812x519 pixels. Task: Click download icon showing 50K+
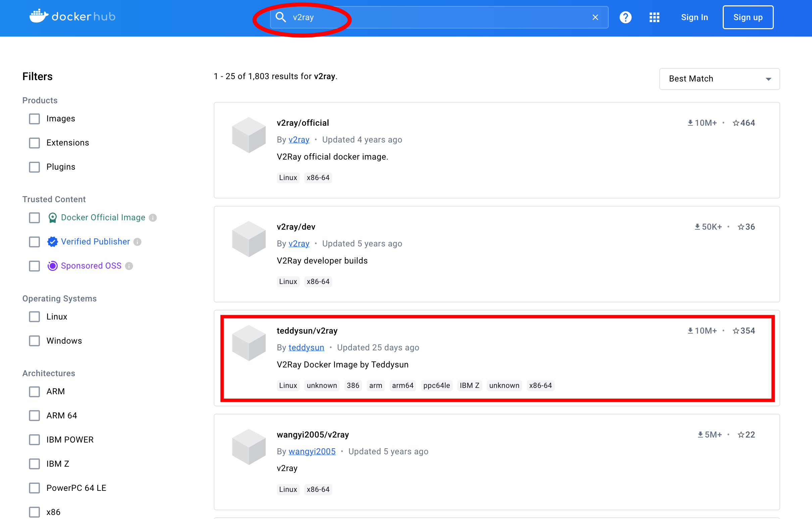pos(697,227)
